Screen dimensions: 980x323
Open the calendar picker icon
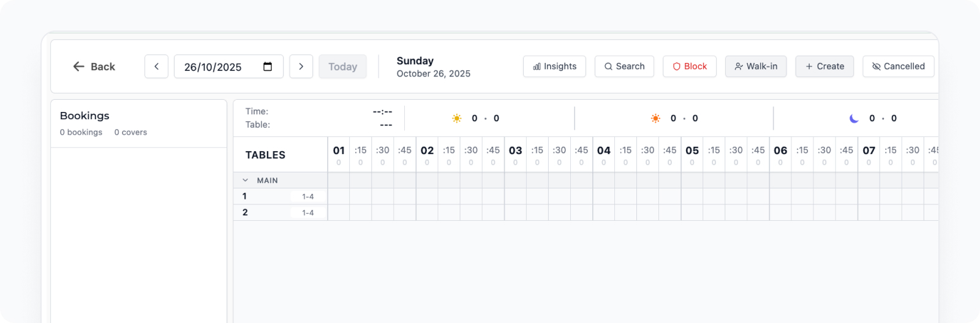[x=268, y=67]
